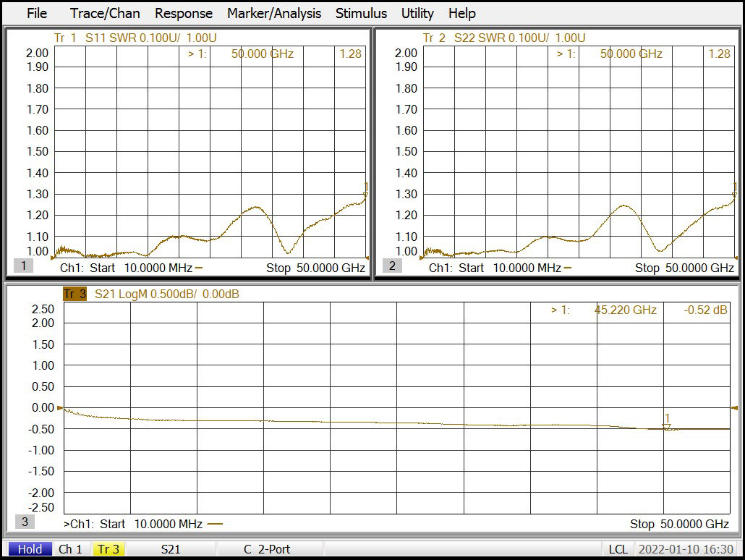Click Ch 1 in the status bar
Screen dimensions: 745x560
click(x=70, y=549)
